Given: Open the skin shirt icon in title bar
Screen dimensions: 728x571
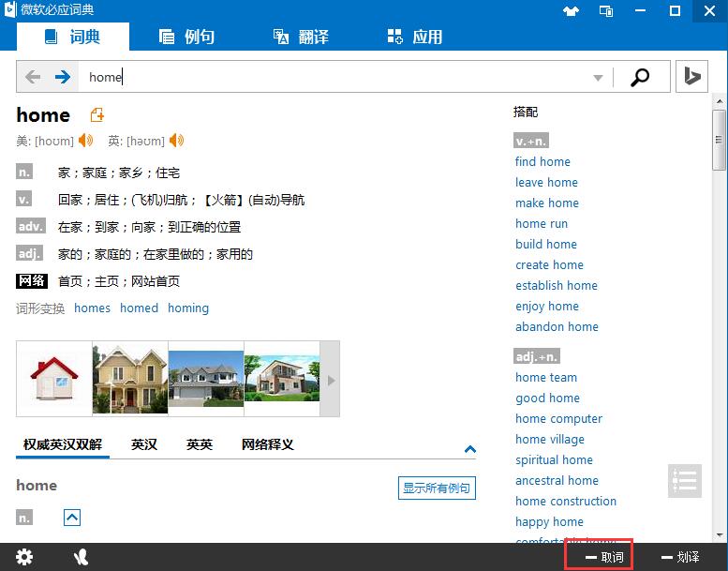Looking at the screenshot, I should tap(572, 11).
